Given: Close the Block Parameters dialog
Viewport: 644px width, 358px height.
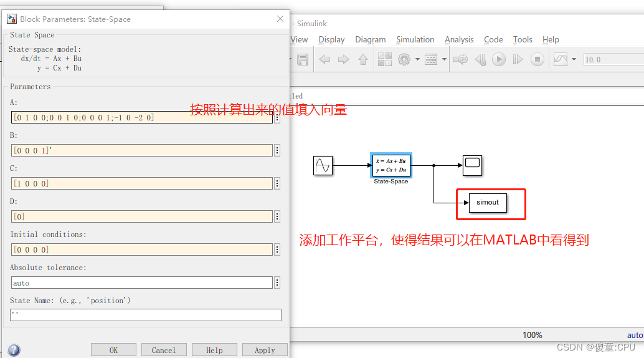Looking at the screenshot, I should click(280, 19).
